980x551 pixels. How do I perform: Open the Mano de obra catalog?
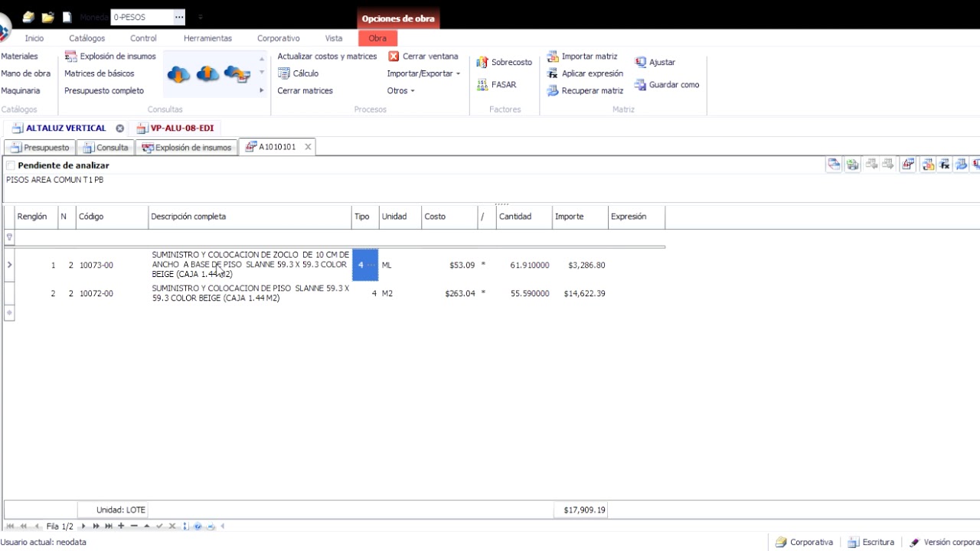(25, 73)
